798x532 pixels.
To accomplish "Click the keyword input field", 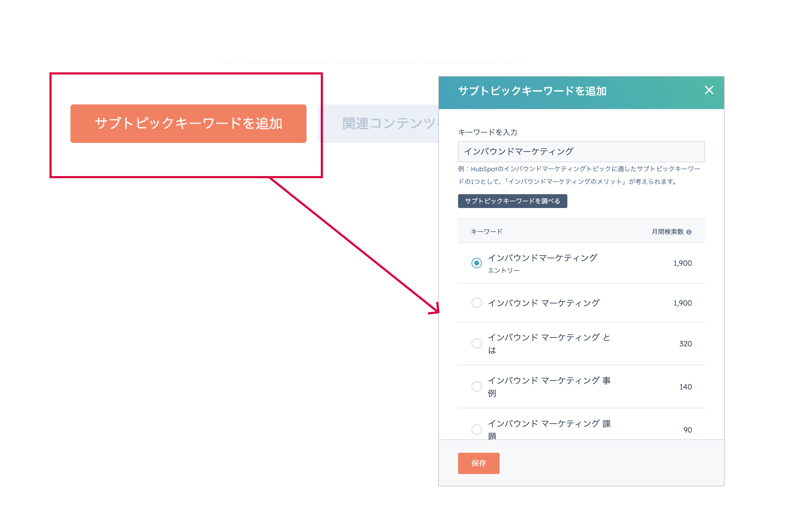I will [x=581, y=152].
